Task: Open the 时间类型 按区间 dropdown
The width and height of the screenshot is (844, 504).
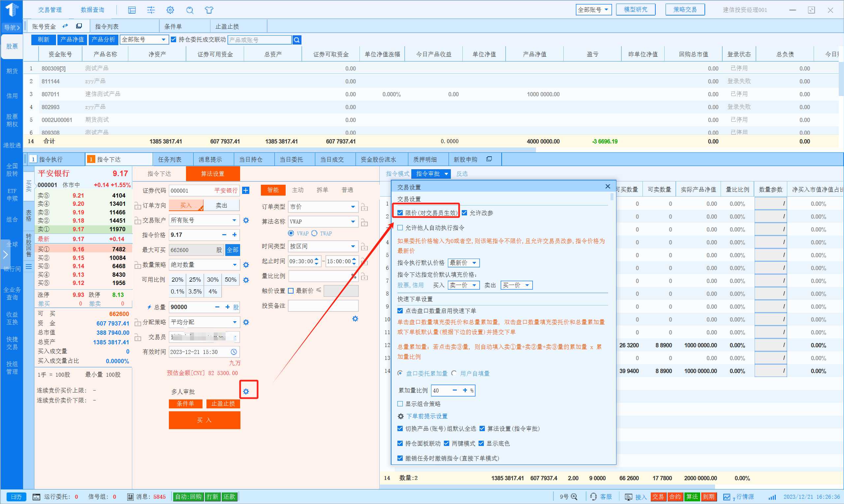Action: pos(323,247)
